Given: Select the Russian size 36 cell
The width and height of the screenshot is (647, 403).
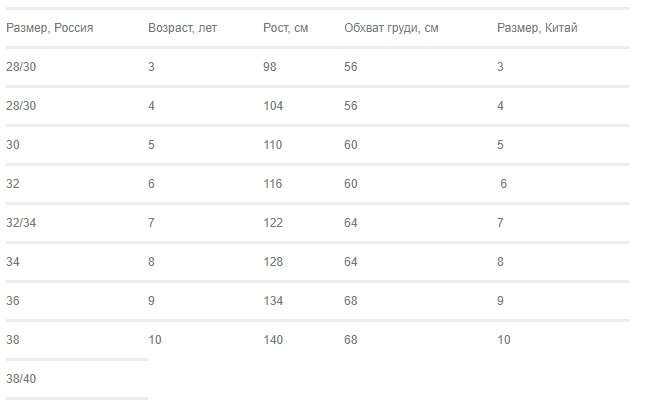Looking at the screenshot, I should pos(13,301).
